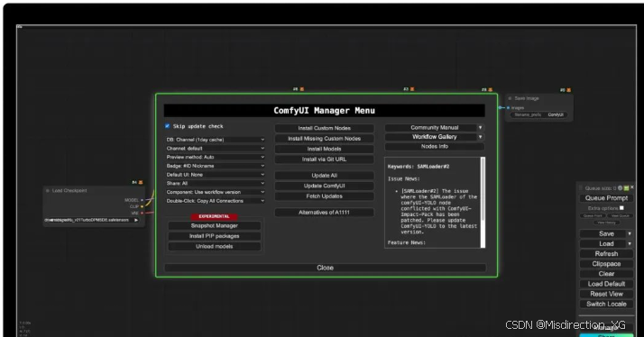Click the MODEL output slot dot

[x=143, y=200]
